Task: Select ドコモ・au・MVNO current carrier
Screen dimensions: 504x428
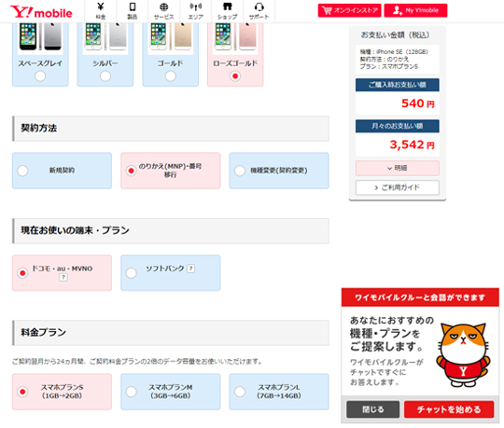Action: tap(62, 273)
